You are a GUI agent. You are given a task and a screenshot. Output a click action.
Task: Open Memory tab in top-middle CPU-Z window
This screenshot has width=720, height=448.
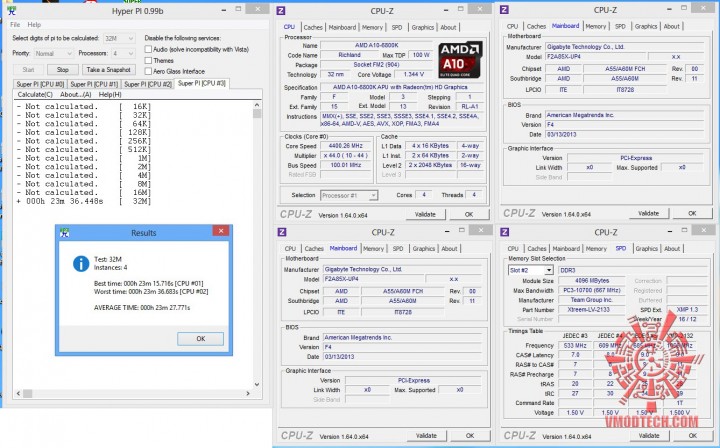(x=372, y=28)
